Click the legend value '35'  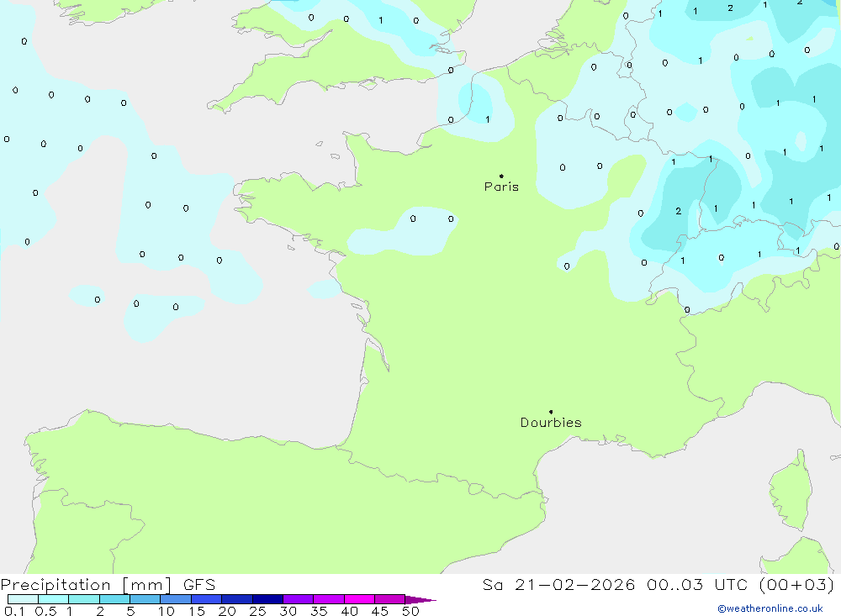319,611
